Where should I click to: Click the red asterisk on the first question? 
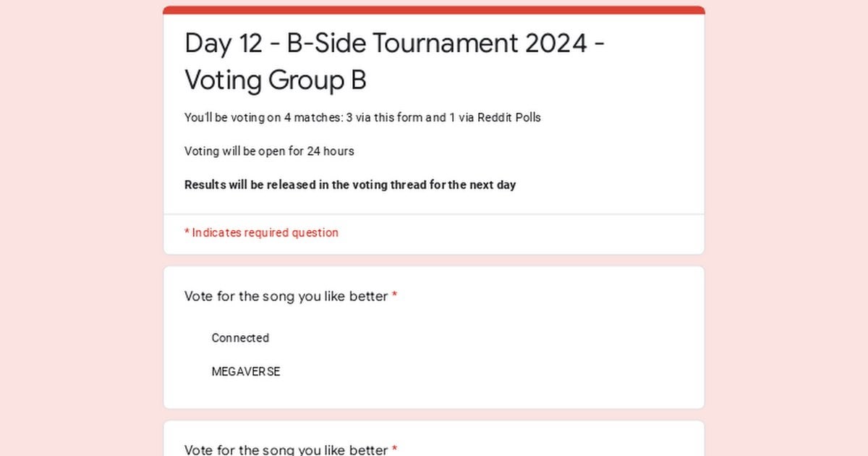click(394, 296)
